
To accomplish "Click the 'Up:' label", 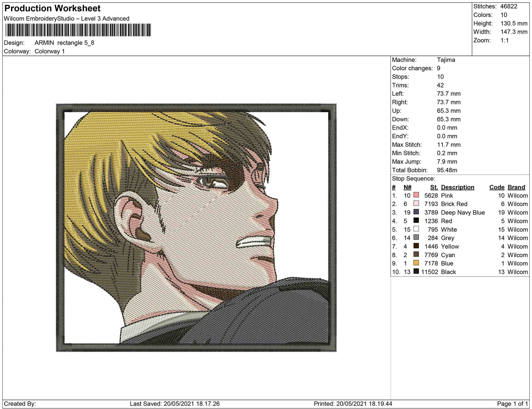I will click(397, 110).
